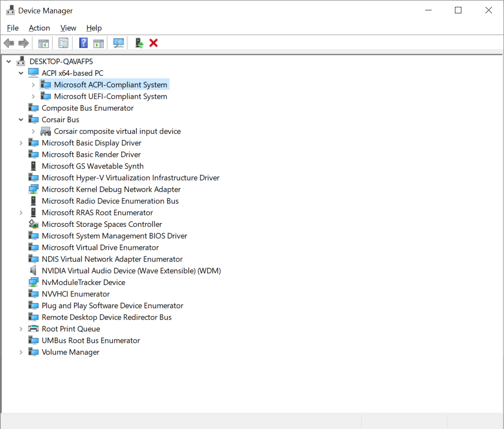The height and width of the screenshot is (429, 504).
Task: Click the NvModuleTracker Device icon
Action: click(x=34, y=282)
